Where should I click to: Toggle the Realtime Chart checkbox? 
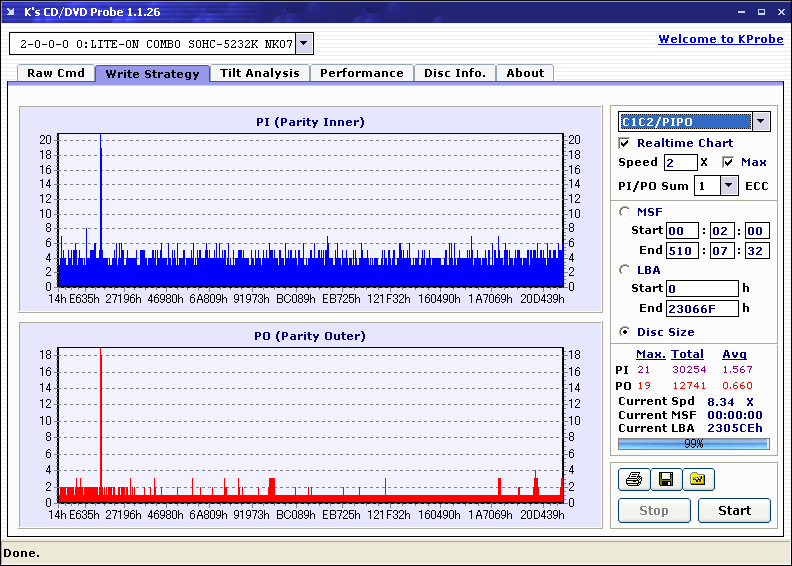click(625, 143)
